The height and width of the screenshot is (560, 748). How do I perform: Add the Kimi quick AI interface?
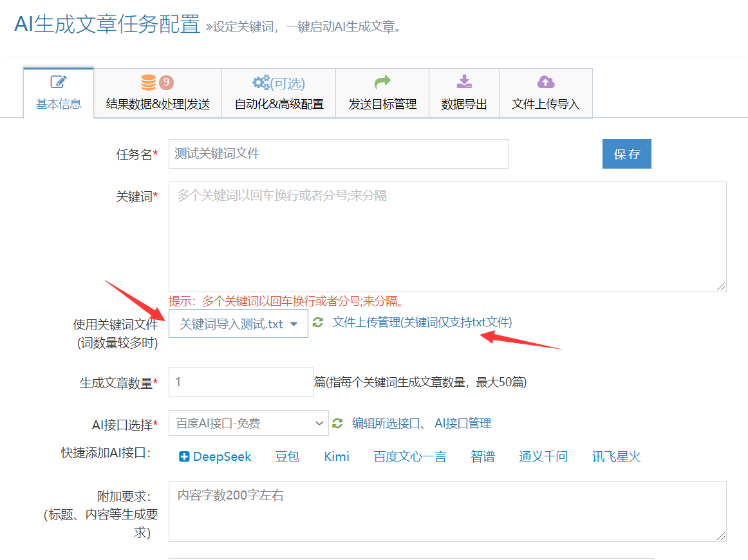click(x=337, y=457)
